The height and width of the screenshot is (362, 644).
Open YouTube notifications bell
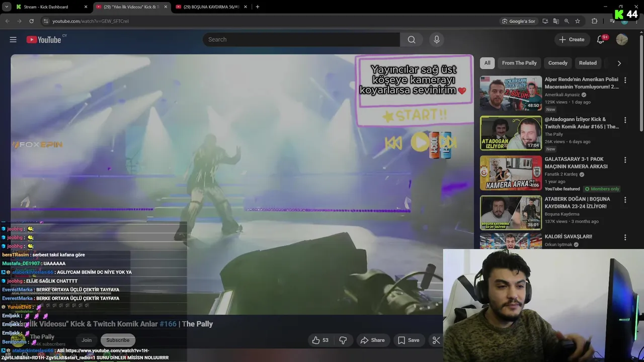coord(600,40)
